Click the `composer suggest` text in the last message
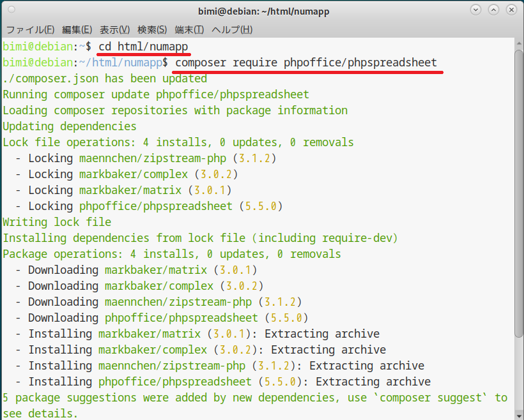The height and width of the screenshot is (420, 524). tap(442, 398)
